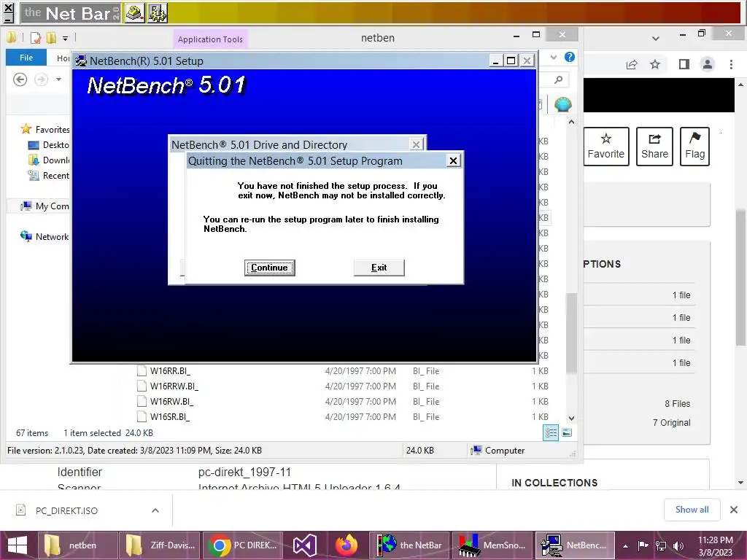Click the Explorer search magnifier icon

coord(559,79)
